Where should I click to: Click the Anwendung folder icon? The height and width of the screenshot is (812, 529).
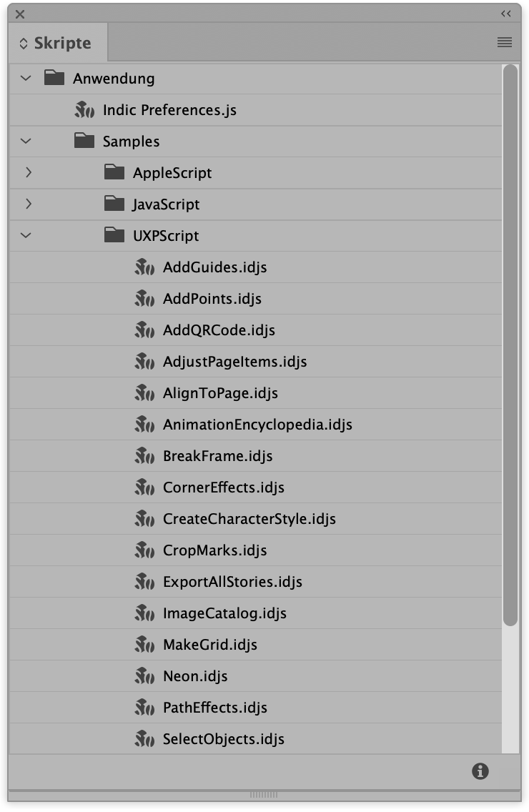tap(54, 78)
